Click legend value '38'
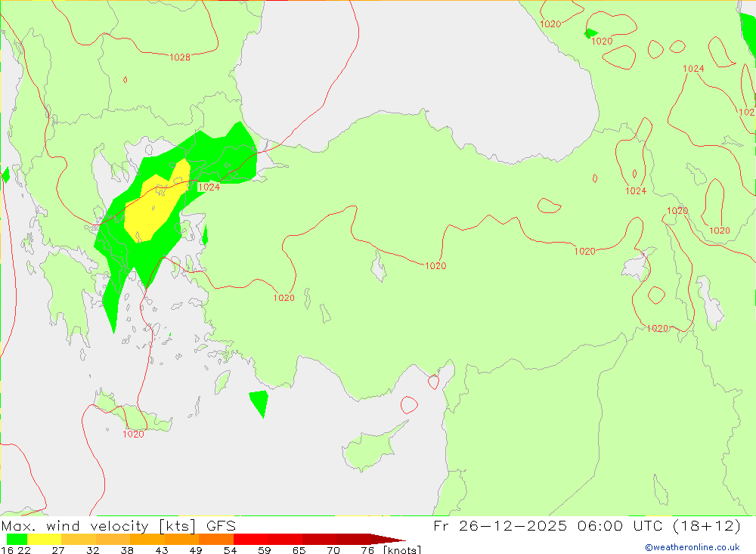Screen dimensions: 756x554 127,550
